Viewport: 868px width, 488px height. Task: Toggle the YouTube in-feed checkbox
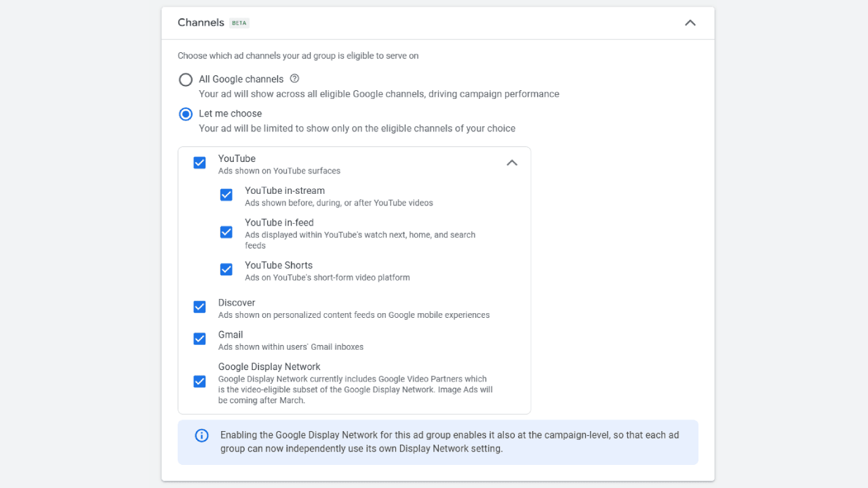[x=226, y=232]
